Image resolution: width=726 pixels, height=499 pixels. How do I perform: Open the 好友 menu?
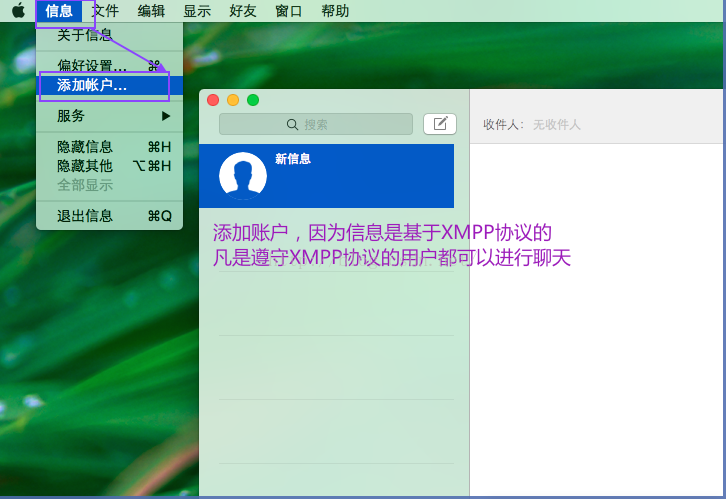[x=243, y=11]
